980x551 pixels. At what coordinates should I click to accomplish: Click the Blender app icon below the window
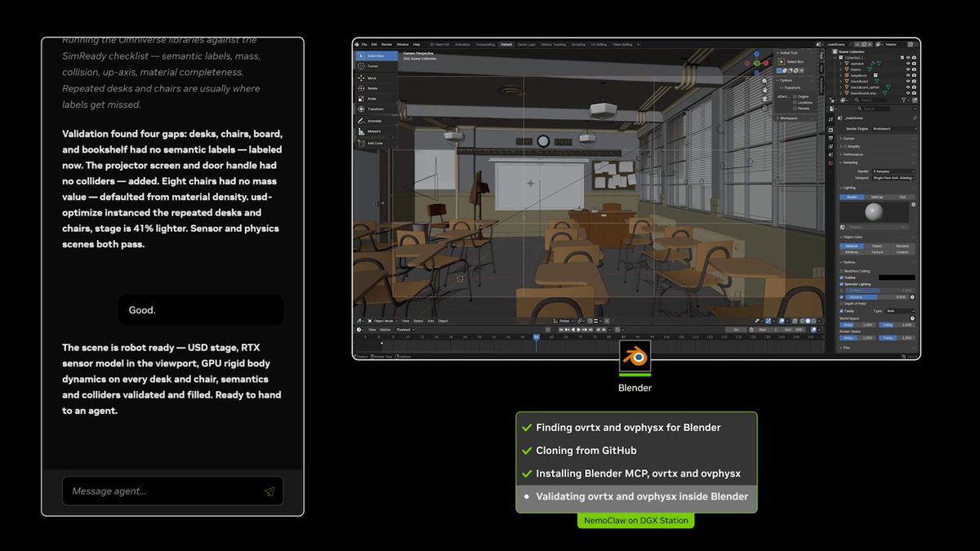point(635,358)
